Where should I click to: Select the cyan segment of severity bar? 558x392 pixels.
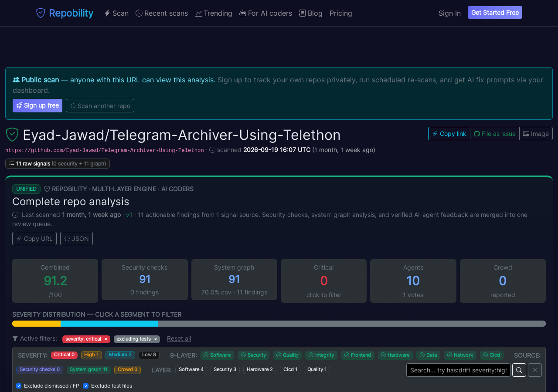109,324
